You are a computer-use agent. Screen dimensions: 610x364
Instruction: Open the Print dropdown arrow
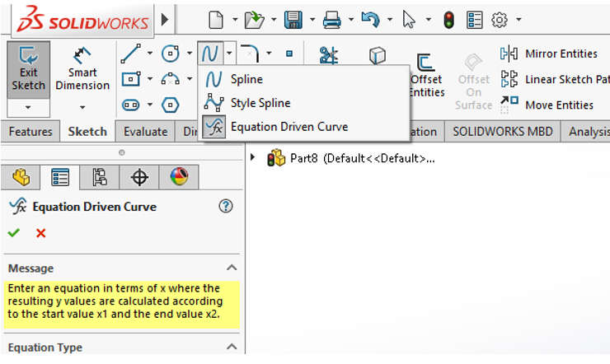pyautogui.click(x=351, y=19)
